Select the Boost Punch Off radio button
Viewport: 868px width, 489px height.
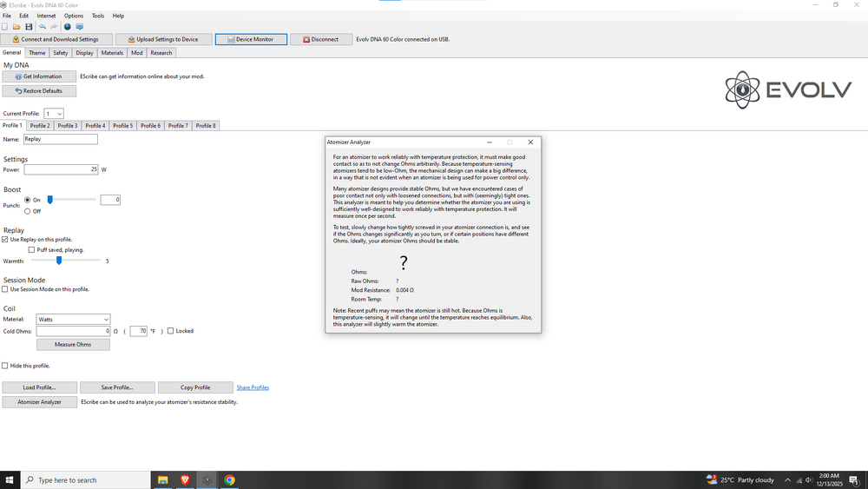[x=28, y=211]
